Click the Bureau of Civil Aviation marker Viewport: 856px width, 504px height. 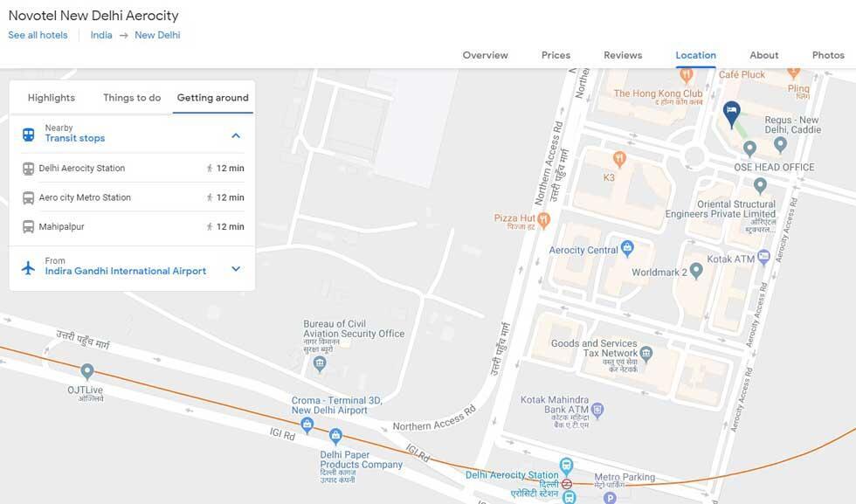321,362
